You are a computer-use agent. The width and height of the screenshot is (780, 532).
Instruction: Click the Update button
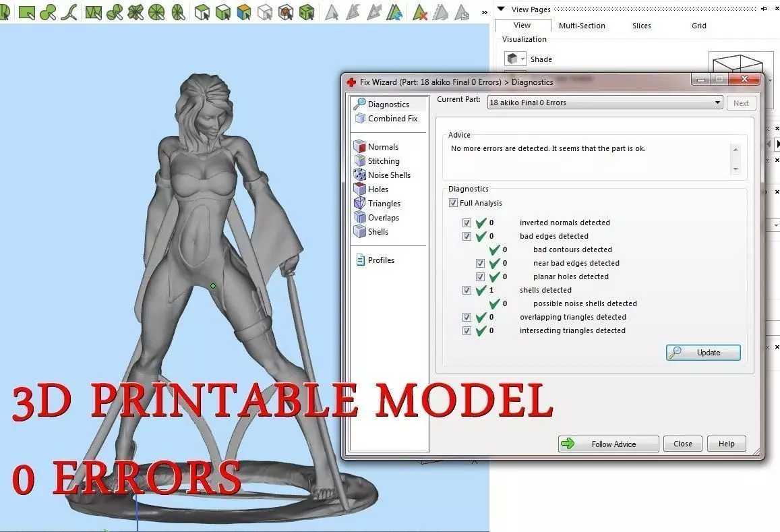tap(703, 353)
